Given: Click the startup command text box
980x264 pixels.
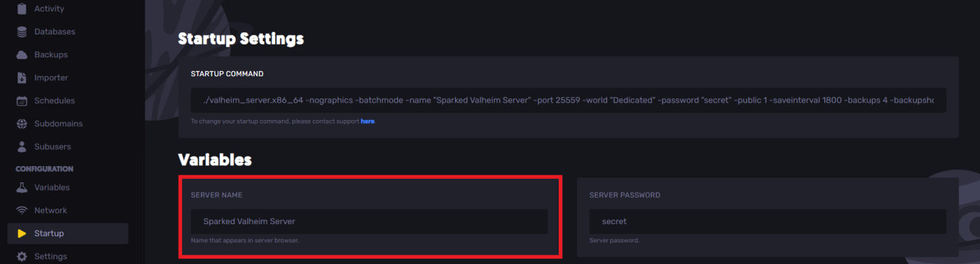Looking at the screenshot, I should pos(568,100).
